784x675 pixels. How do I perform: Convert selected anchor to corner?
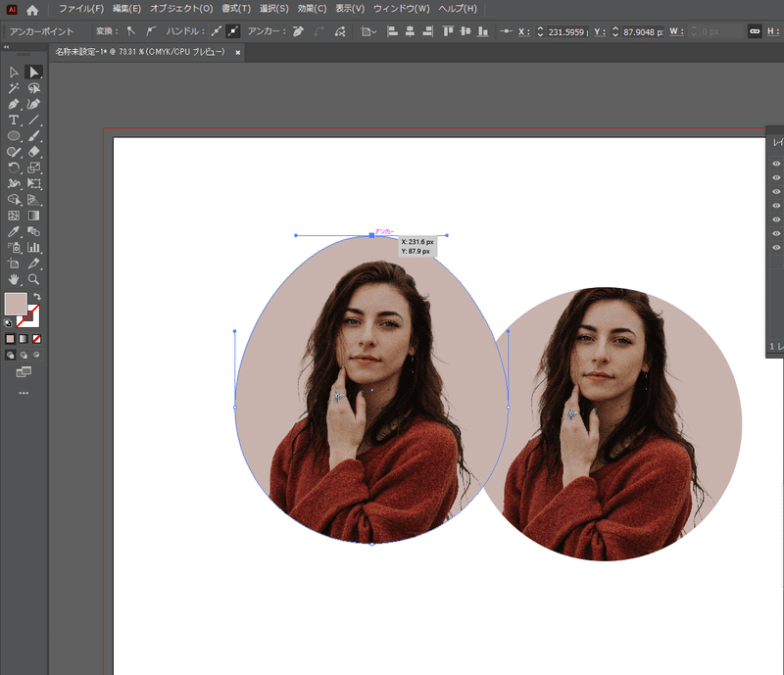coord(131,31)
